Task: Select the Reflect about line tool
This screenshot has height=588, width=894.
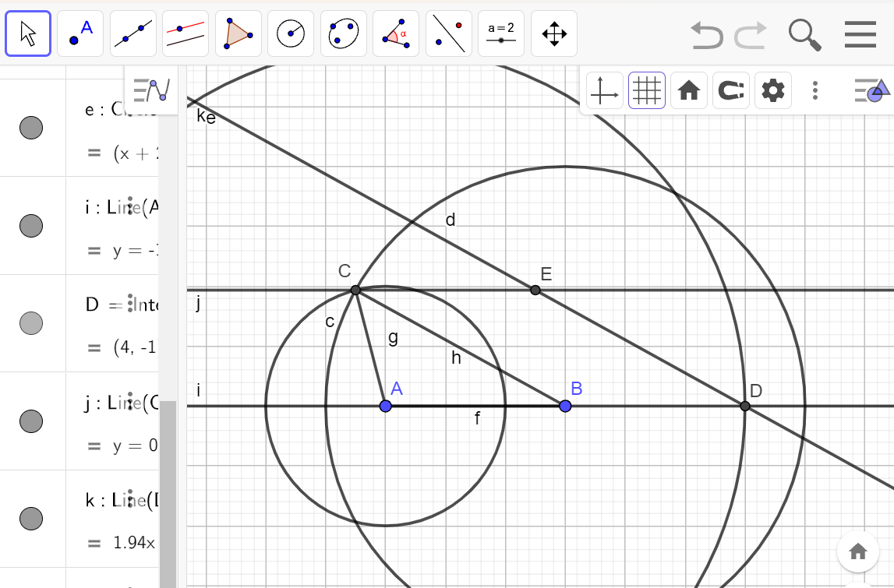Action: pyautogui.click(x=449, y=33)
